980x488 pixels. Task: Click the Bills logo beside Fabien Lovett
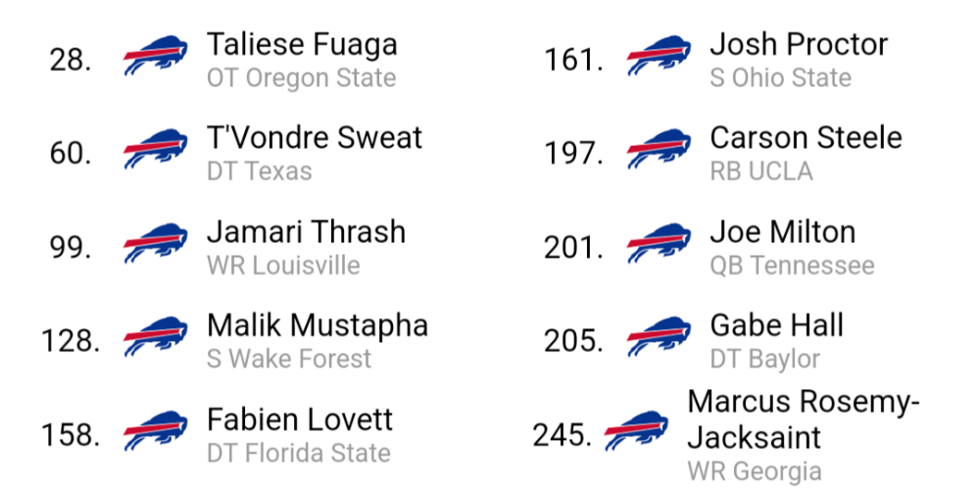156,430
